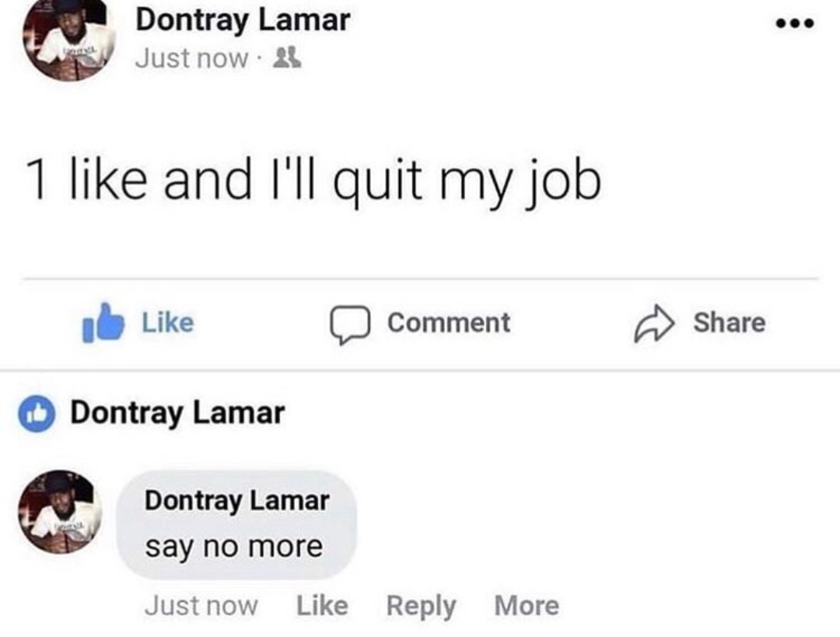The height and width of the screenshot is (637, 840).
Task: Toggle the post's Like text button
Action: click(168, 323)
